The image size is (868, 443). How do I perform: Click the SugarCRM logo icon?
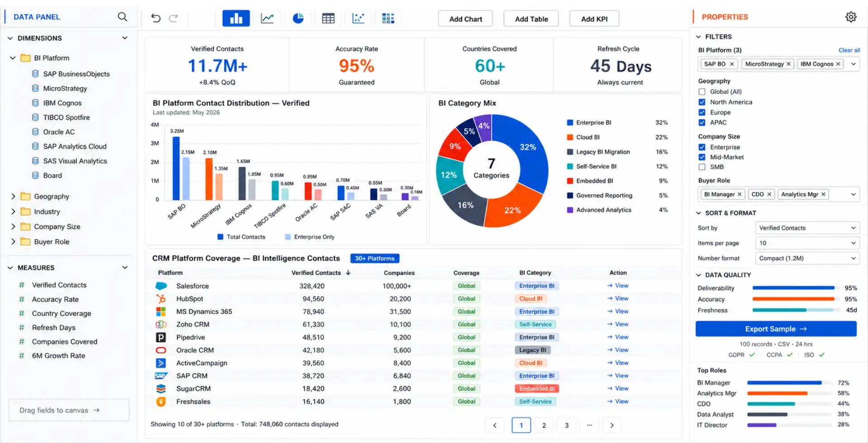pyautogui.click(x=161, y=389)
